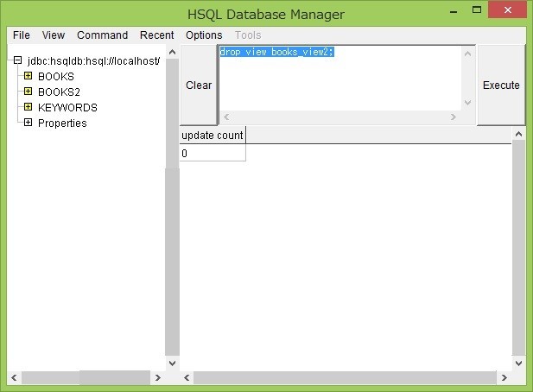Screen dimensions: 533x392
Task: Maximize the HSQL Database Manager window
Action: pyautogui.click(x=477, y=9)
